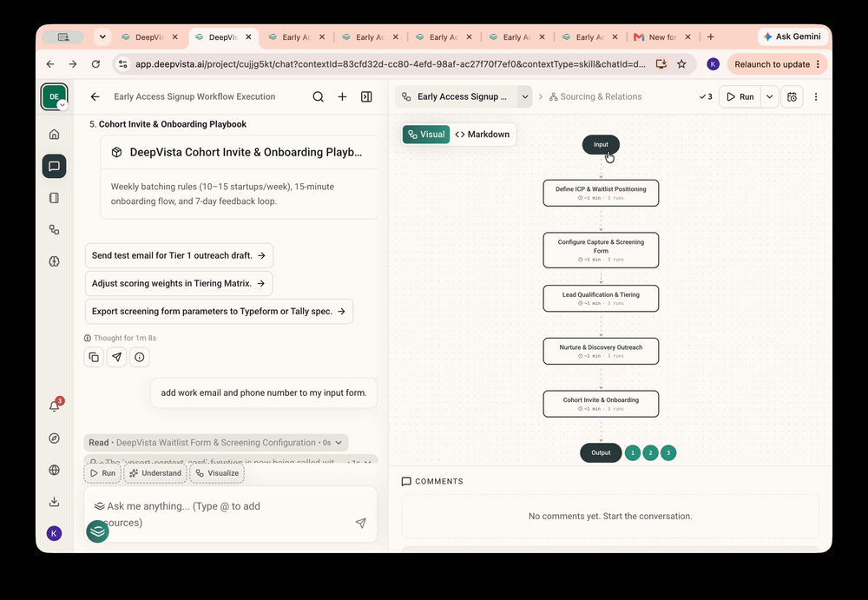Open the DeepVista Cohort Invite & Onboarding Playbook card
The image size is (868, 600).
pos(240,177)
